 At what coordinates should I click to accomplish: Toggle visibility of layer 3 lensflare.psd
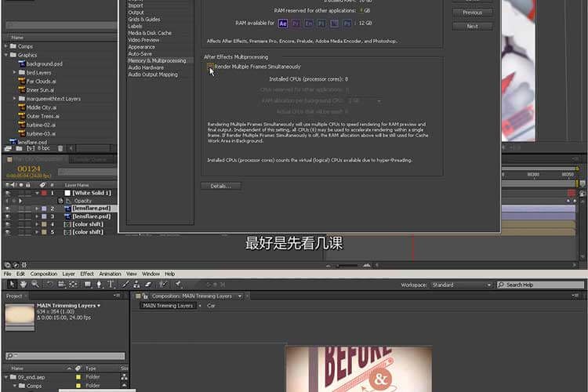pos(8,216)
